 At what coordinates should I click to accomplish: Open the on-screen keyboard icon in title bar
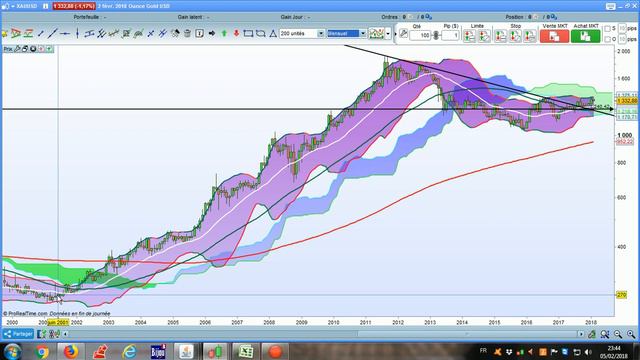click(x=611, y=6)
